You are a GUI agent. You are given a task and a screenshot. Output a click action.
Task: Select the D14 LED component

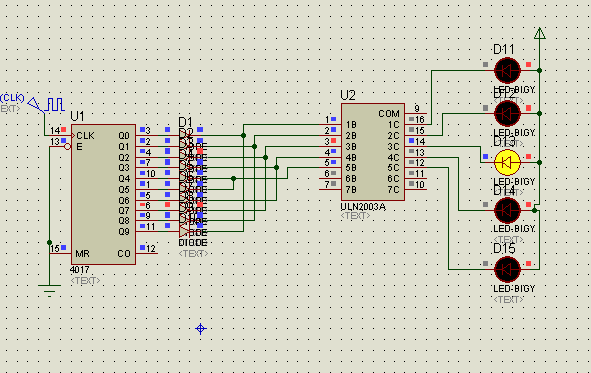point(507,211)
